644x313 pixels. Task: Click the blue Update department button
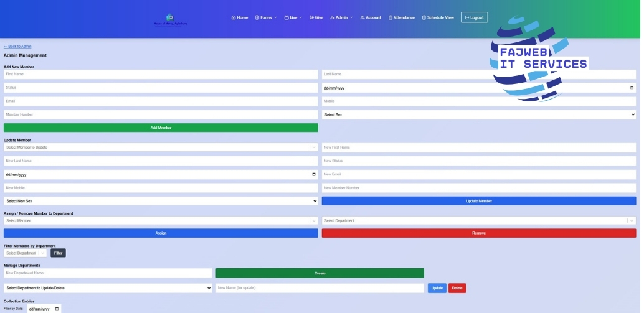click(x=437, y=288)
